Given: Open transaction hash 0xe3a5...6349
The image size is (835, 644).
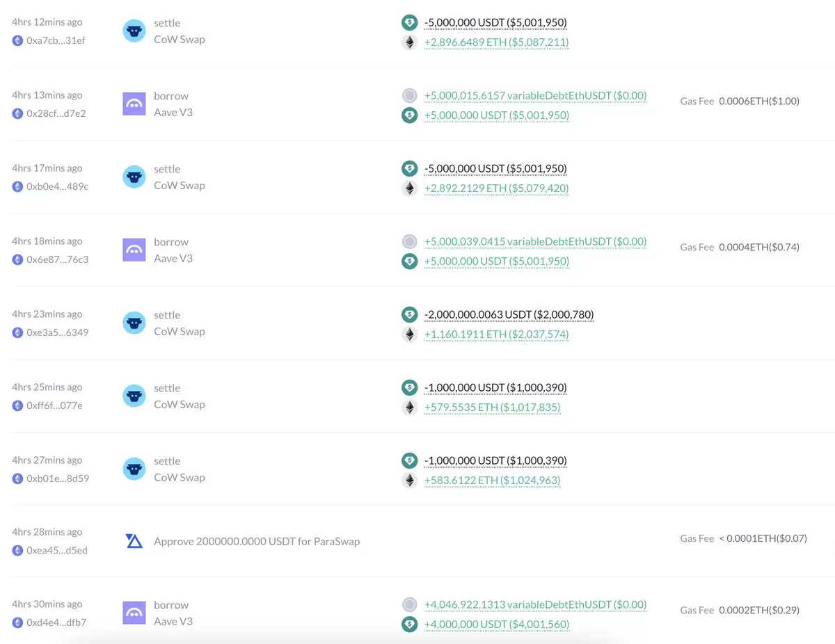Looking at the screenshot, I should coord(57,332).
